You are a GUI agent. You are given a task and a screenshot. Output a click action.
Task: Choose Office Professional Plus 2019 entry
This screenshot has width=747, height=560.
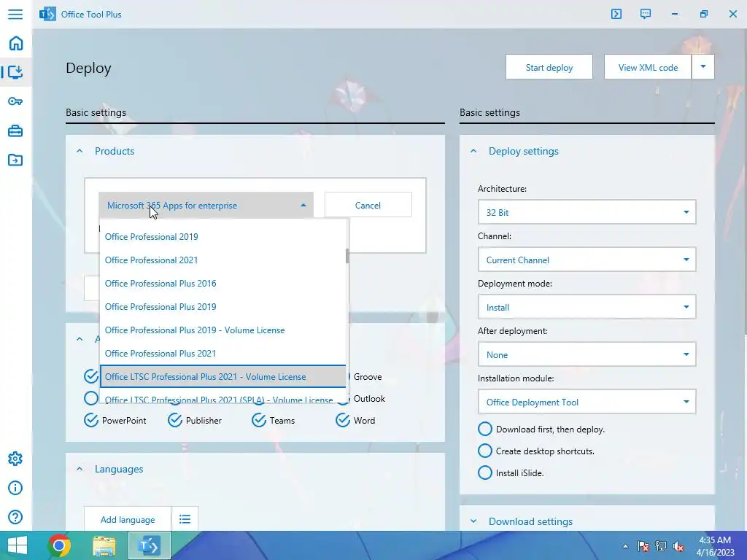tap(222, 307)
